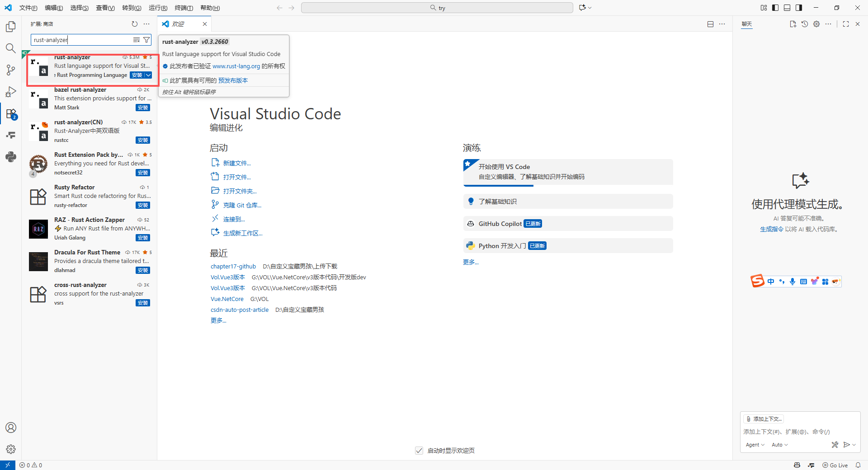Image resolution: width=868 pixels, height=470 pixels.
Task: Open Remote Explorer icon in activity bar
Action: 11,135
